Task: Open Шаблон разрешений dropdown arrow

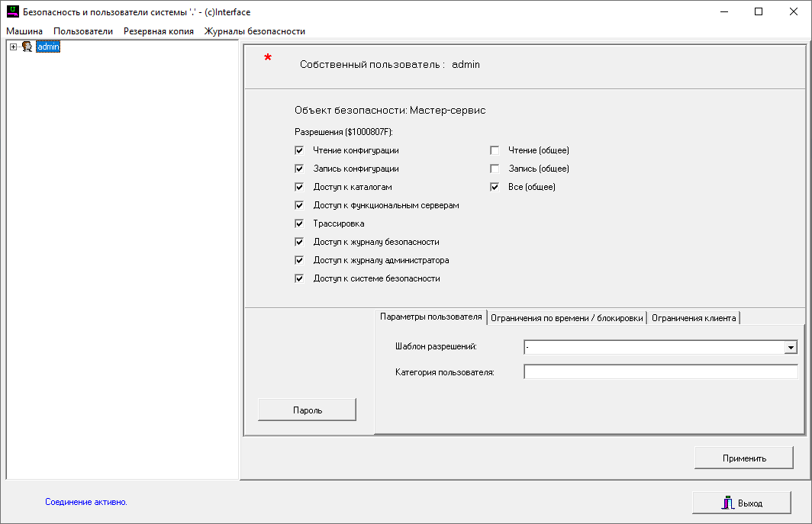Action: (x=791, y=348)
